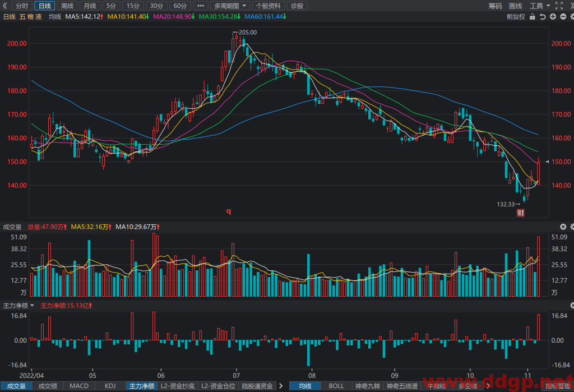Select the 成交额 indicator tab
Viewport: 574px width, 392px height.
point(48,386)
